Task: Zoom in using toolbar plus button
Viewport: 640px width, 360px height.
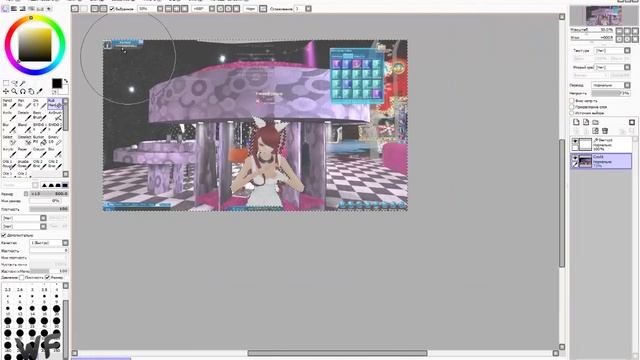Action: coord(176,9)
